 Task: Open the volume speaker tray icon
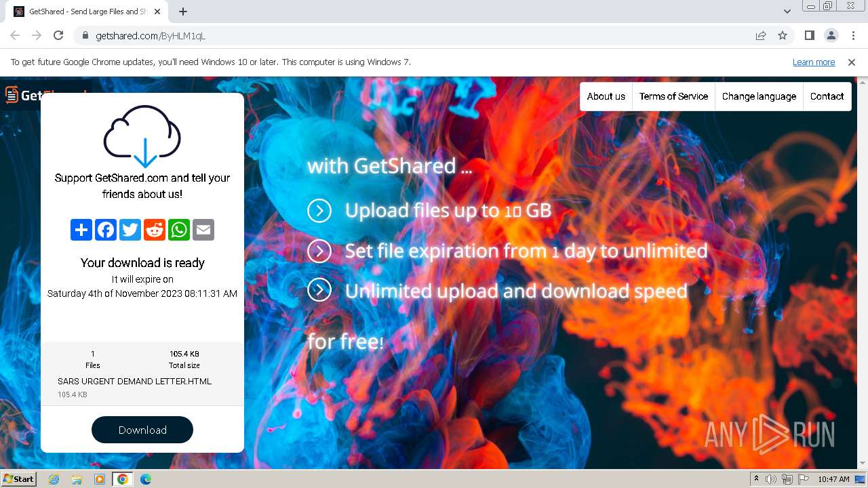click(x=771, y=479)
